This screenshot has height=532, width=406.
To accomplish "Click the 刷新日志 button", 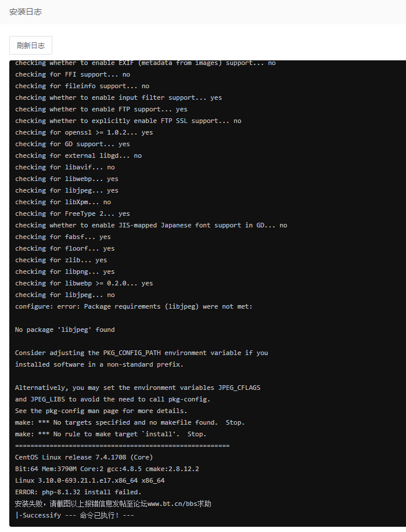I will [31, 45].
